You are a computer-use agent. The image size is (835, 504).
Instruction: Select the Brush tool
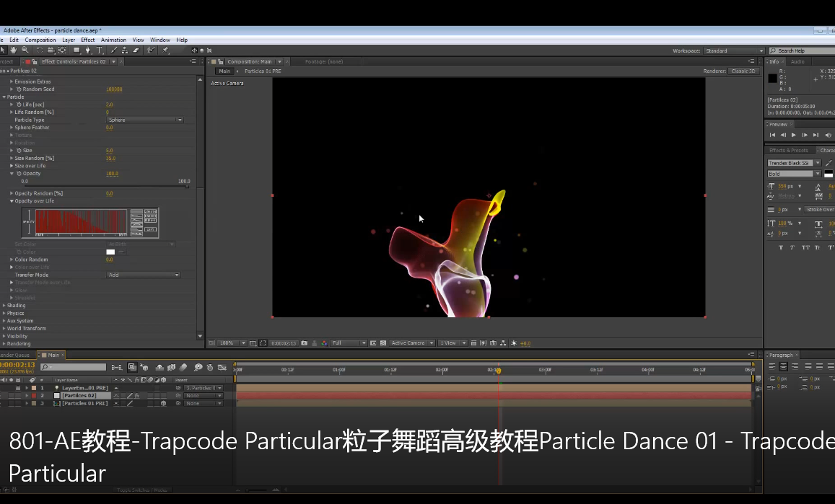click(x=113, y=50)
